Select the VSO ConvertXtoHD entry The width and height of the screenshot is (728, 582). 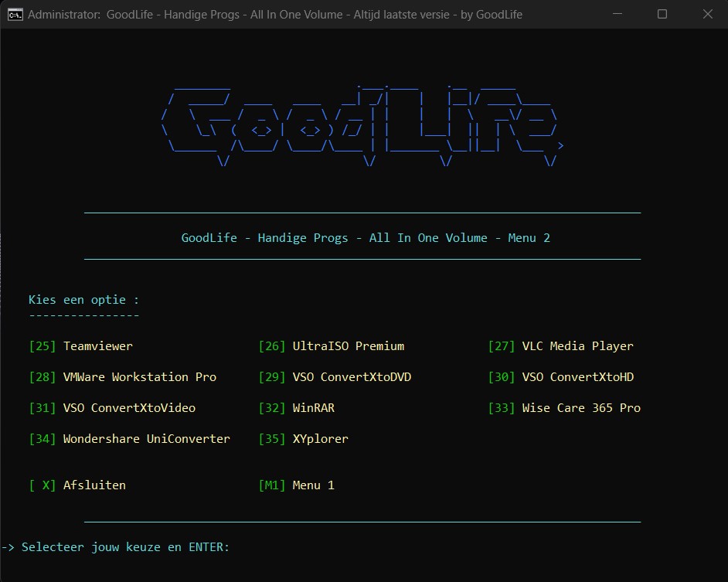pyautogui.click(x=577, y=376)
